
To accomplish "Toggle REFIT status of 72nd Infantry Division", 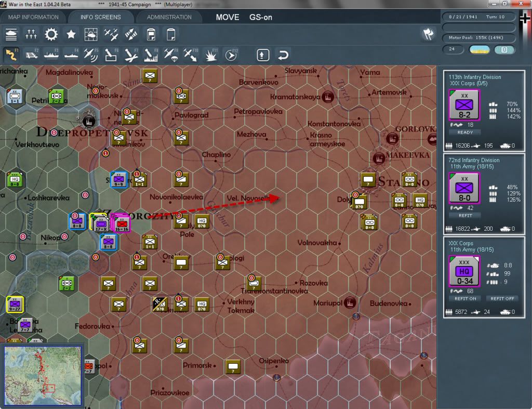I will [465, 216].
